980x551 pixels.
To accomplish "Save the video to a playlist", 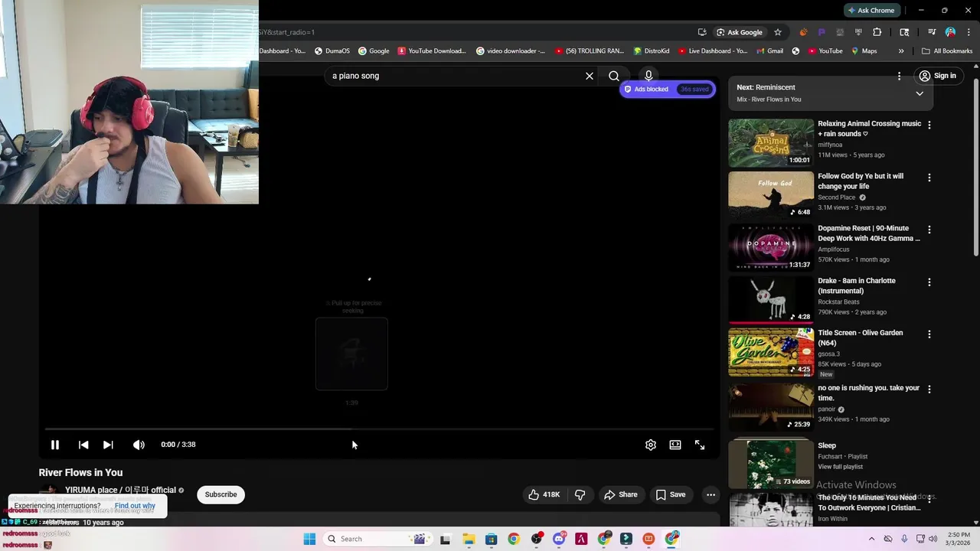I will (x=671, y=494).
